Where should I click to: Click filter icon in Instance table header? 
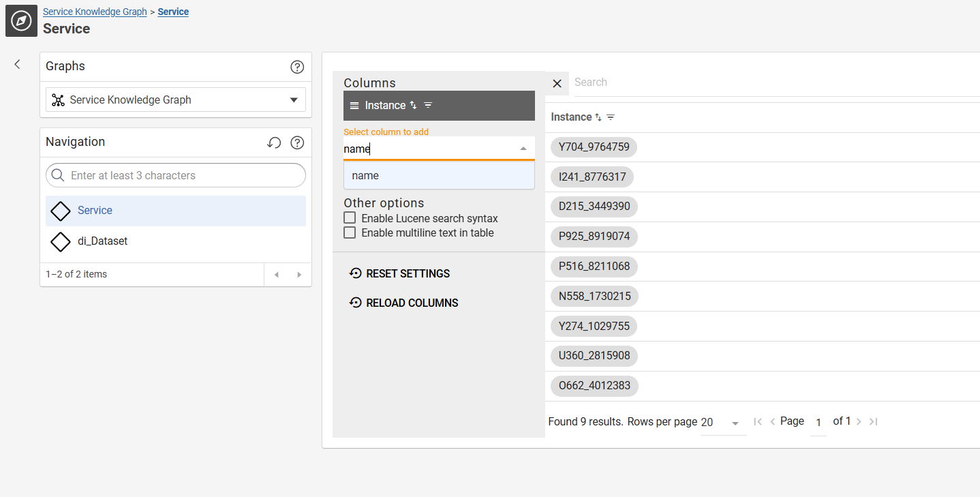611,117
